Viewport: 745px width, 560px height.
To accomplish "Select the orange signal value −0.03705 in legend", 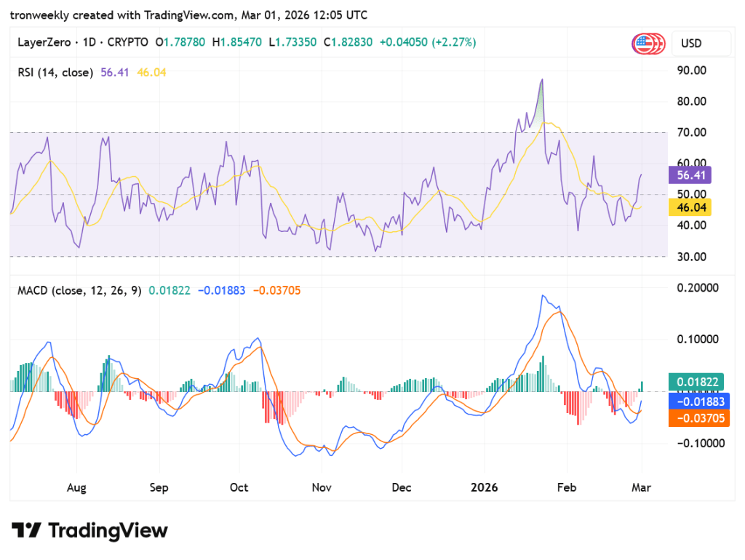I will (276, 290).
